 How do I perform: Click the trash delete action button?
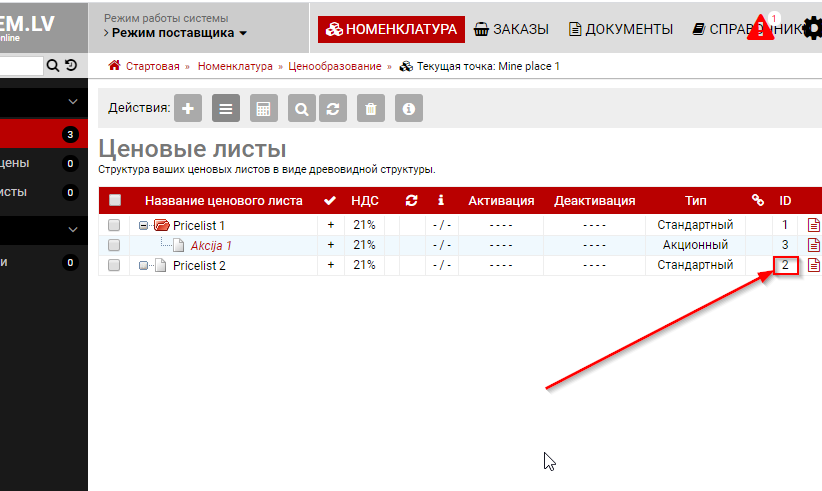coord(370,108)
